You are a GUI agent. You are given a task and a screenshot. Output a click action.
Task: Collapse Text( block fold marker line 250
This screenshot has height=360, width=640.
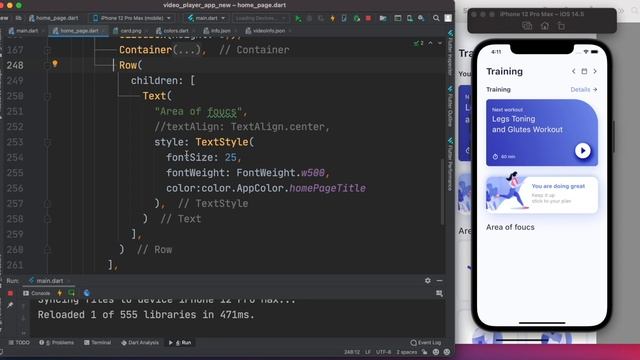click(x=47, y=96)
